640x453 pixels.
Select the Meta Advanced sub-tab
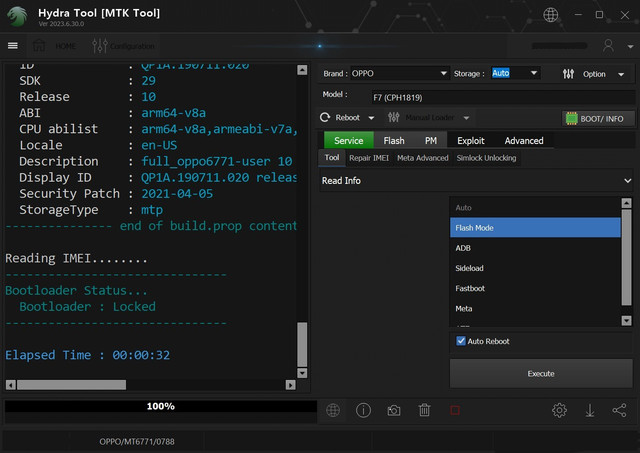point(422,158)
